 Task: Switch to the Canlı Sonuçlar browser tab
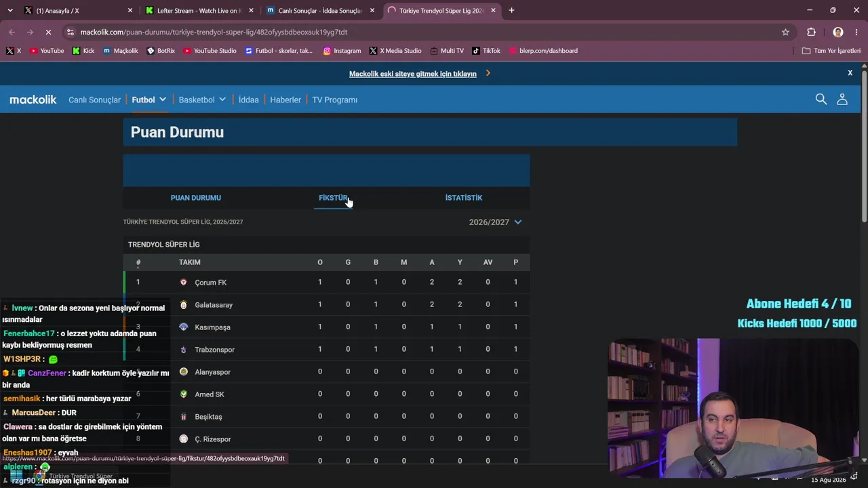pyautogui.click(x=319, y=11)
